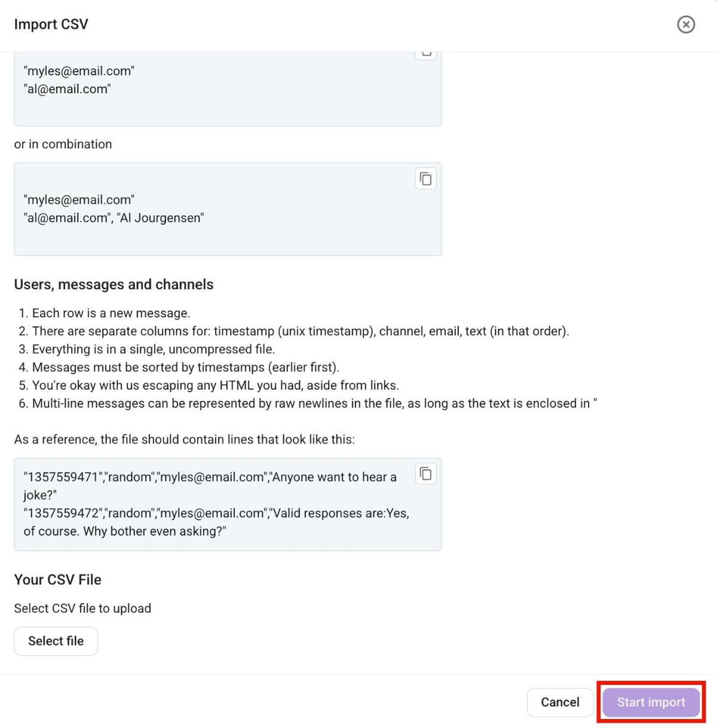This screenshot has width=717, height=728.
Task: Start the CSV import
Action: tap(651, 702)
